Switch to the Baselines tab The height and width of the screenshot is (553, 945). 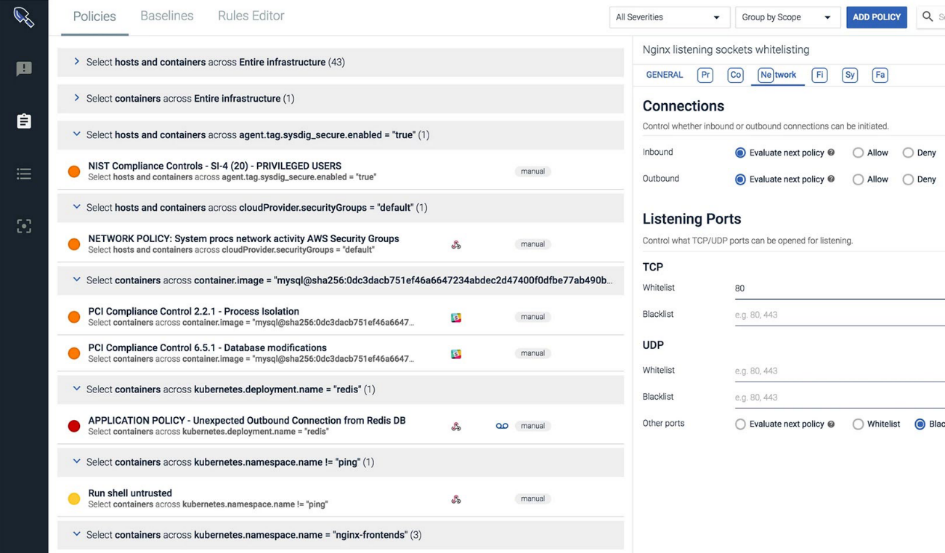point(166,16)
